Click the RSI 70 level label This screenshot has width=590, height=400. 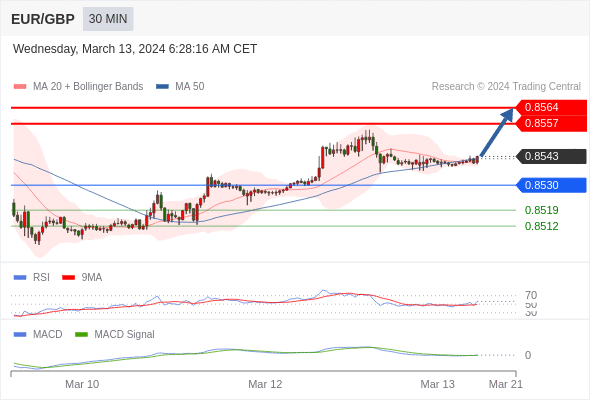click(531, 295)
